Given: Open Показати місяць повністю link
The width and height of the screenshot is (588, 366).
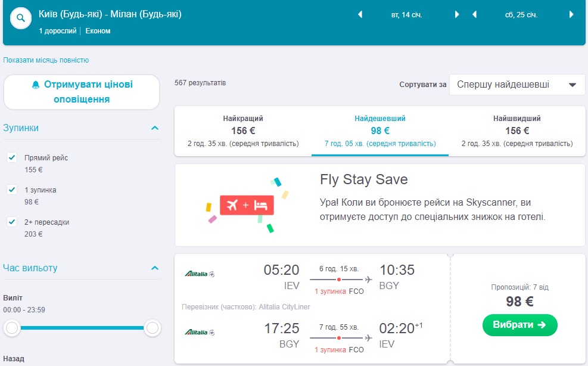Looking at the screenshot, I should [x=46, y=60].
